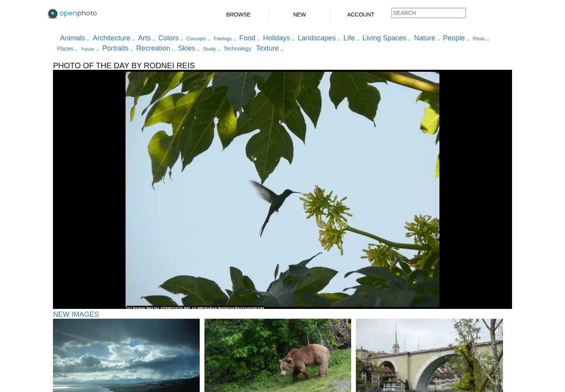
Task: Open the Popular category link
Action: pos(87,49)
